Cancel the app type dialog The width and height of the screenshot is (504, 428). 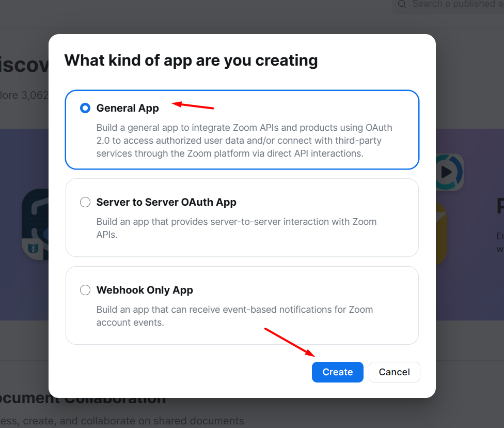(394, 372)
